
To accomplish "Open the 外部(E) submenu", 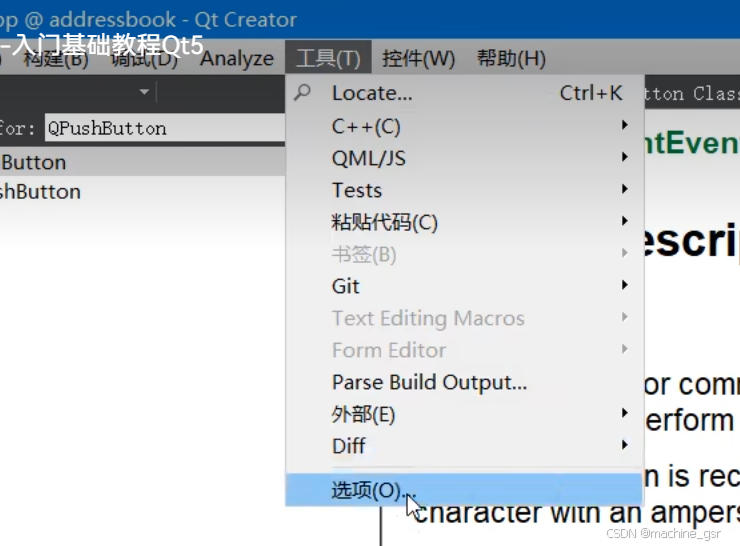I will (465, 414).
